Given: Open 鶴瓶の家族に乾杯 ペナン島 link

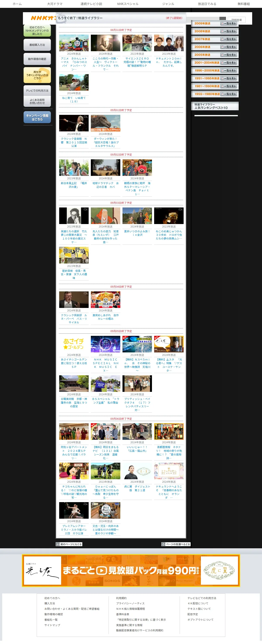Looking at the screenshot, I should (x=137, y=189).
